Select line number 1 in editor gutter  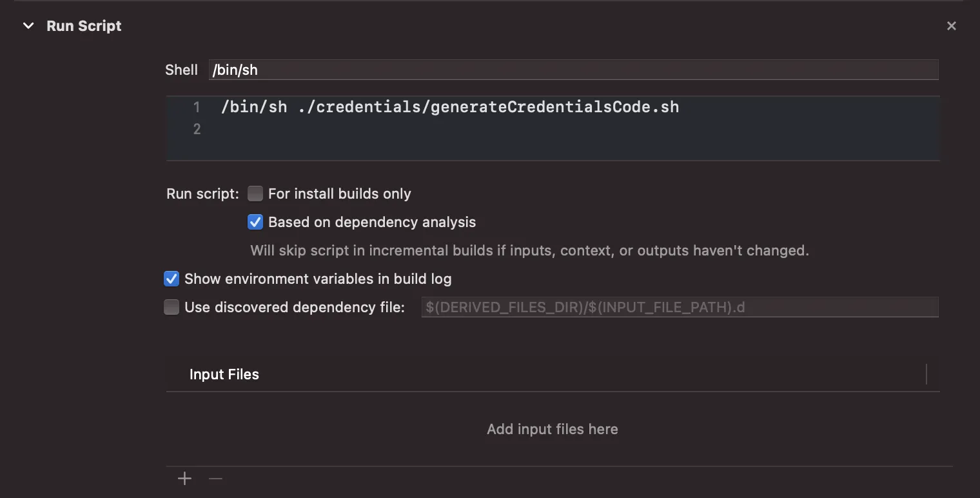196,107
